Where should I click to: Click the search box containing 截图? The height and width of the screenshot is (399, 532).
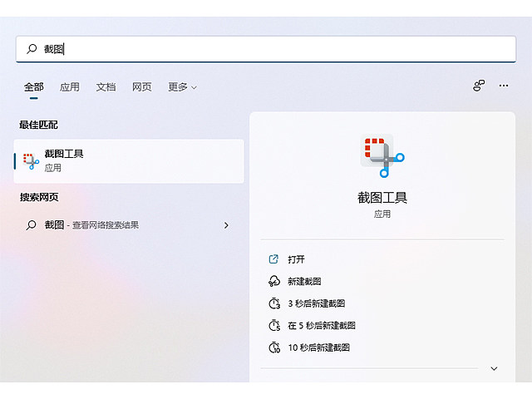(266, 49)
